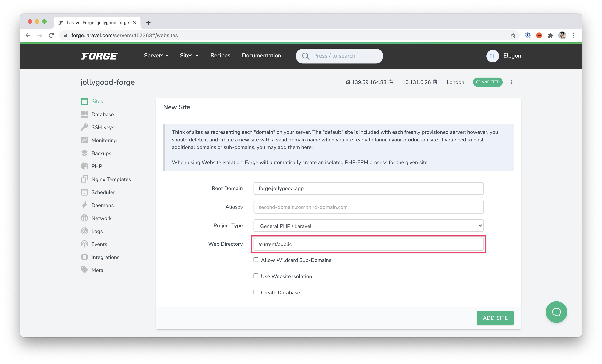602x364 pixels.
Task: Click the PHP elephant icon
Action: click(84, 166)
